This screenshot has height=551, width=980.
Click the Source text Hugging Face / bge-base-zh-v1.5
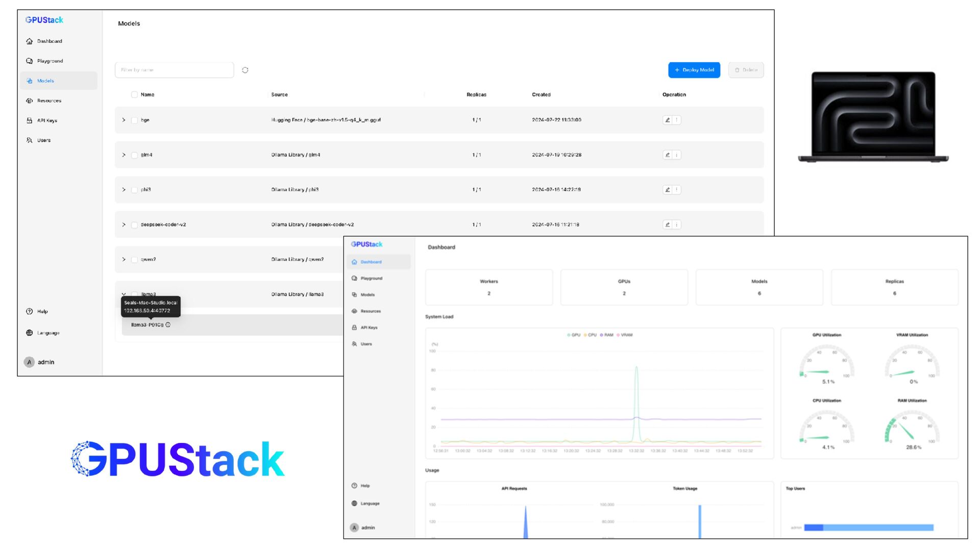click(x=326, y=120)
